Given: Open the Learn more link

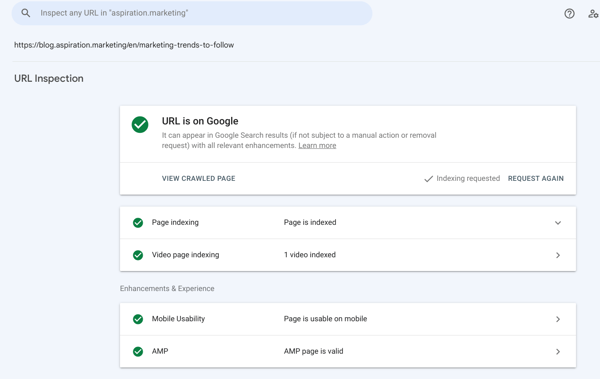Looking at the screenshot, I should [x=317, y=145].
